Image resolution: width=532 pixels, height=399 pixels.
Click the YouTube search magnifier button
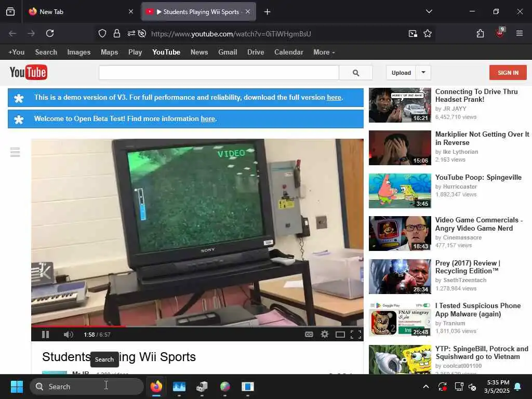356,73
